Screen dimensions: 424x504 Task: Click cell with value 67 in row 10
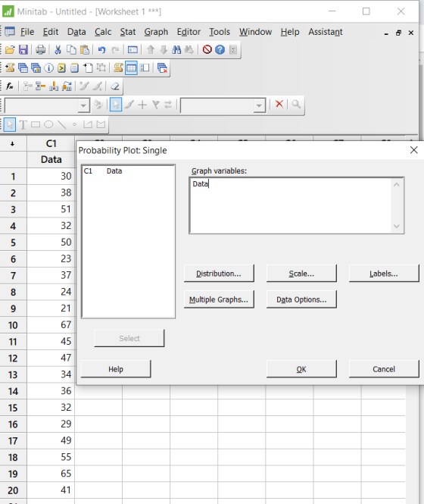pyautogui.click(x=51, y=324)
